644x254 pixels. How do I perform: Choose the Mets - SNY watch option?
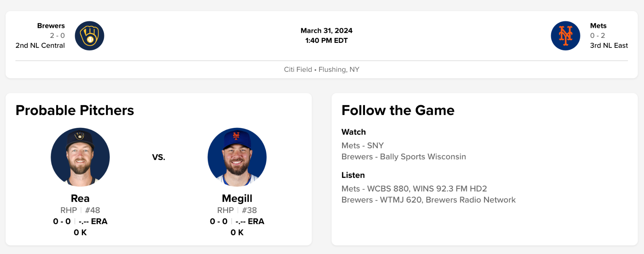[362, 145]
